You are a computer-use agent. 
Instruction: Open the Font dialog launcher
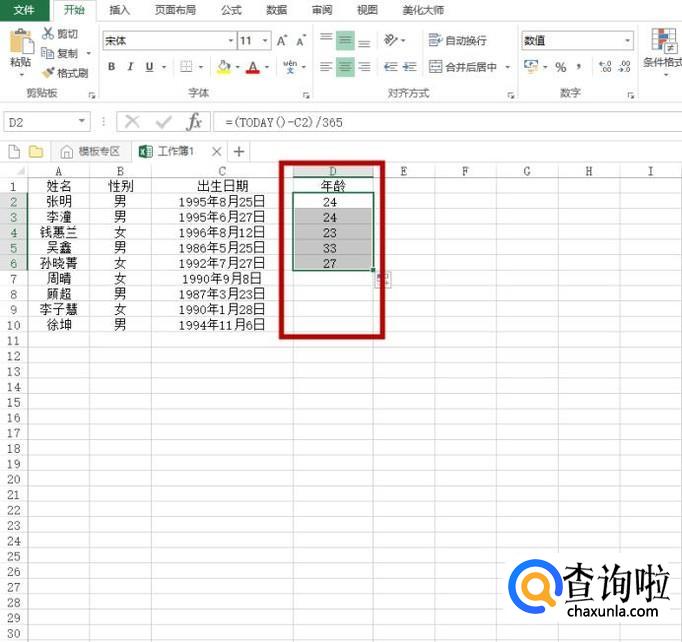tap(306, 94)
